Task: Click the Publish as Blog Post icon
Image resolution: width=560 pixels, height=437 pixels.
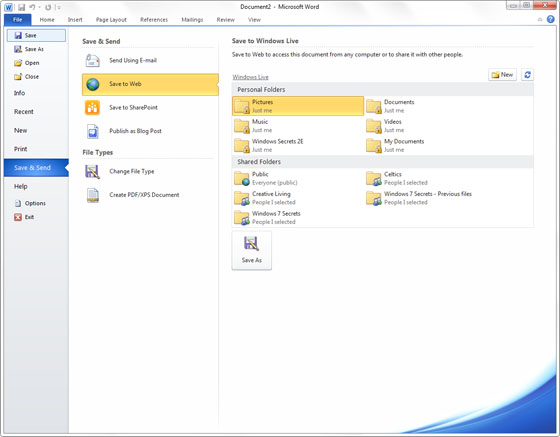Action: [92, 131]
